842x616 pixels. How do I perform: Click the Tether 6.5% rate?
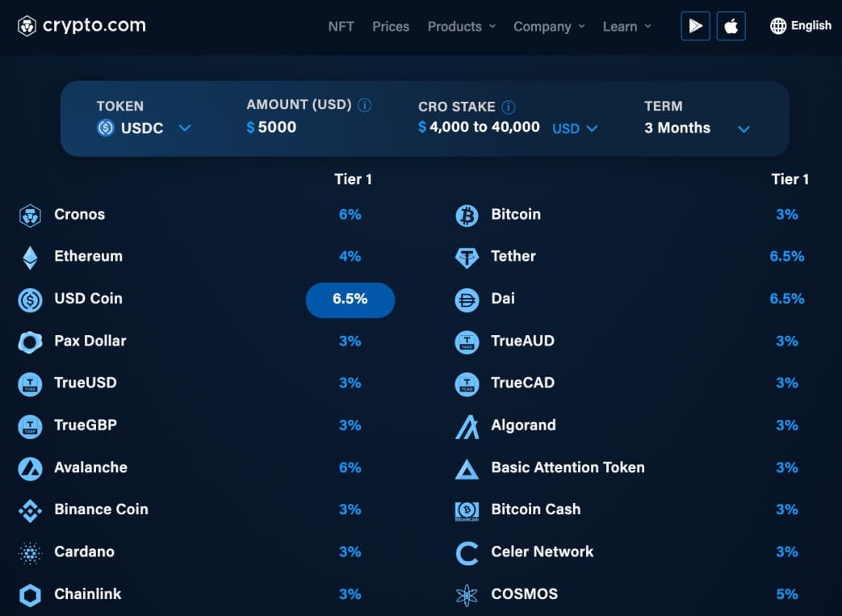click(x=786, y=256)
